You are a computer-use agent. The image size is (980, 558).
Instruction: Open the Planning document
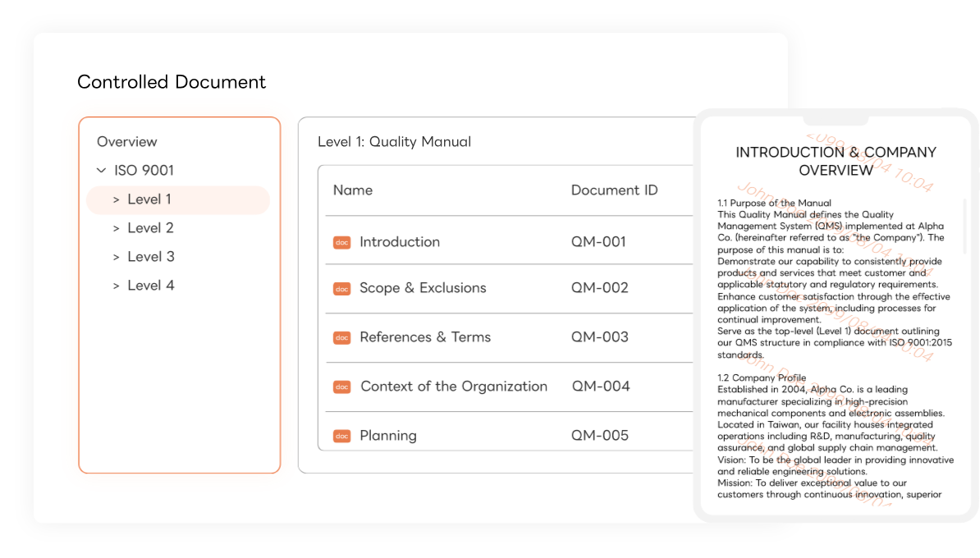tap(388, 436)
